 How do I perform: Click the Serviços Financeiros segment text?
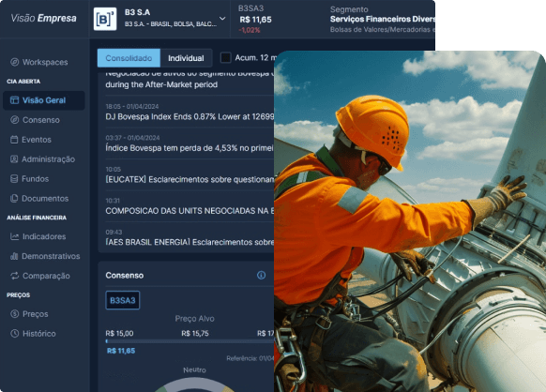point(383,19)
